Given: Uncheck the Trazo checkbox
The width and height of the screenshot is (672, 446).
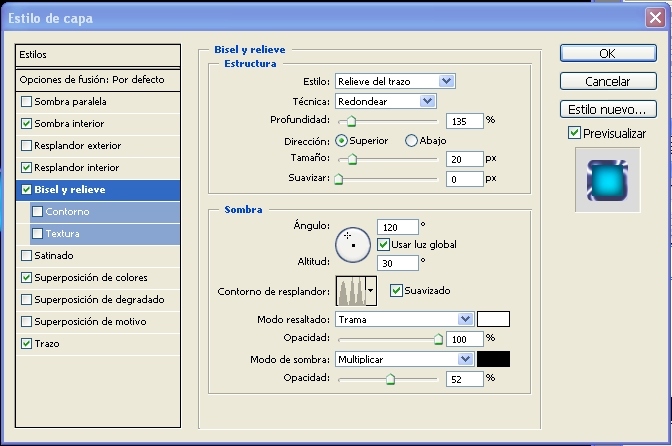Looking at the screenshot, I should [27, 343].
